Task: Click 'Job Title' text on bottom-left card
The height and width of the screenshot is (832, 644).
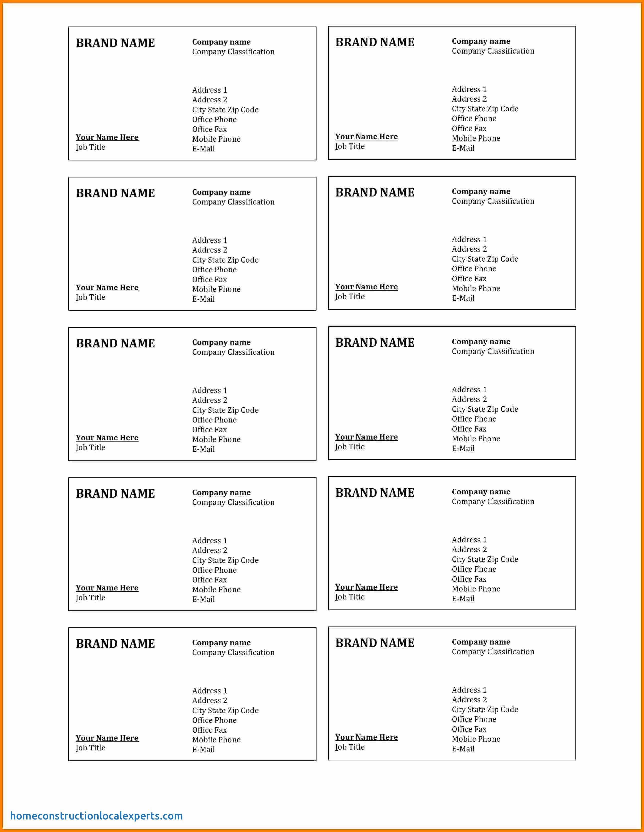Action: (90, 754)
